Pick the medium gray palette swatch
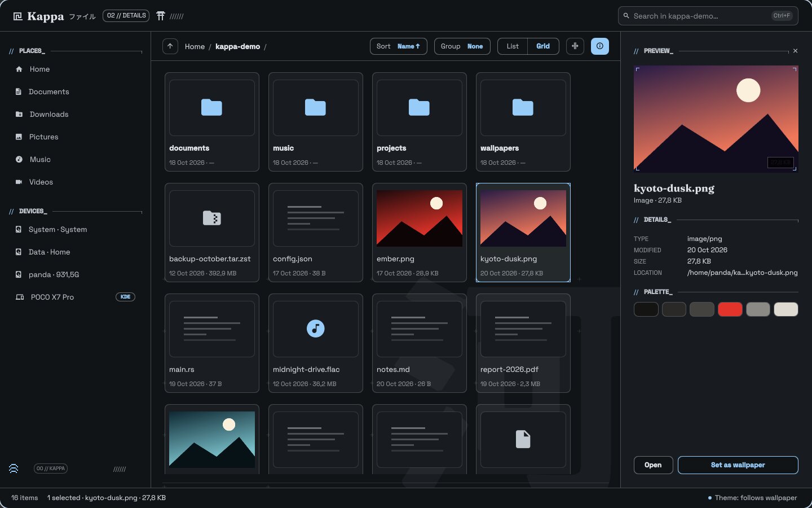The width and height of the screenshot is (812, 508). [758, 309]
